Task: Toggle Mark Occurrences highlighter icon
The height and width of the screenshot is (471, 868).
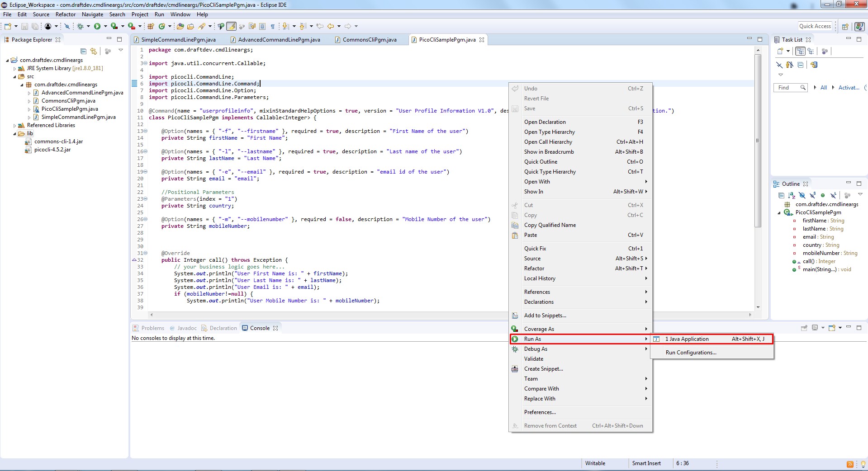Action: (231, 26)
